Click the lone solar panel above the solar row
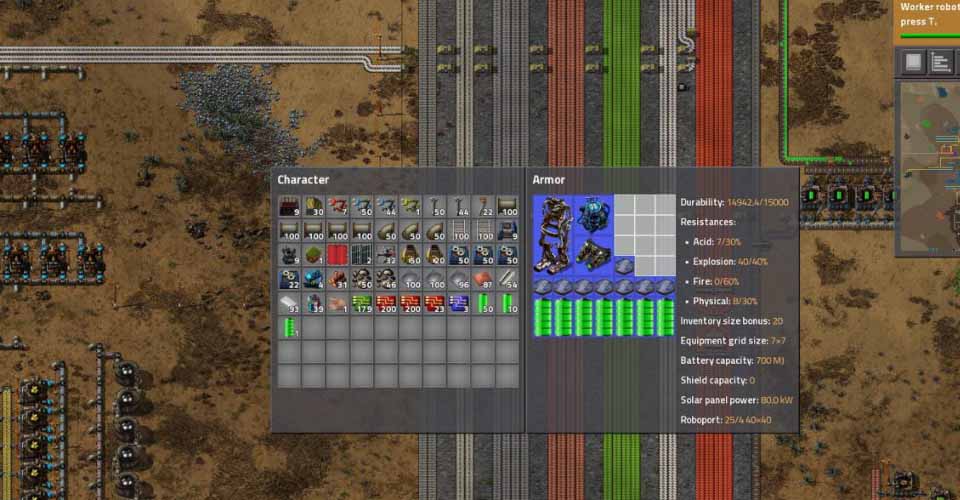Screen dimensions: 960x500 click(624, 266)
